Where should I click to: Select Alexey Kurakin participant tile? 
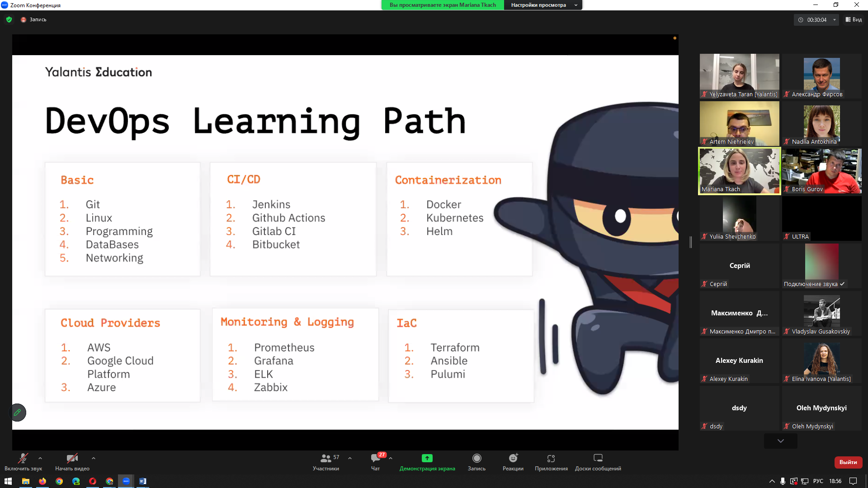(x=740, y=361)
